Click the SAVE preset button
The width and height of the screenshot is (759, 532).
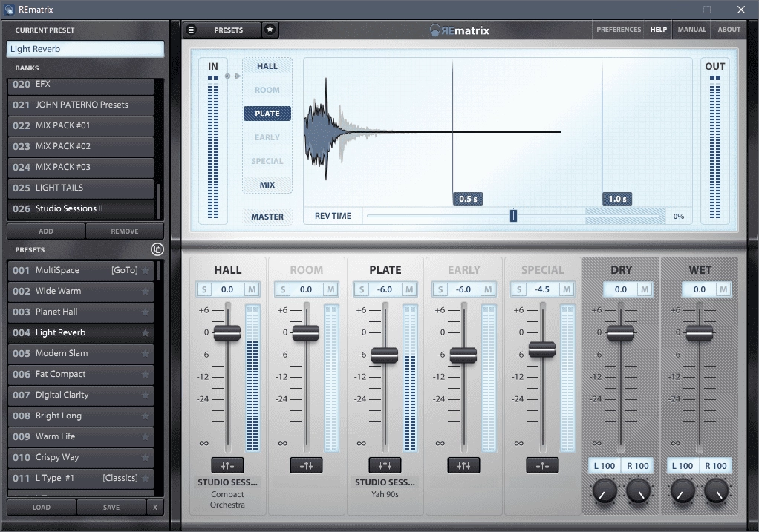pos(111,508)
